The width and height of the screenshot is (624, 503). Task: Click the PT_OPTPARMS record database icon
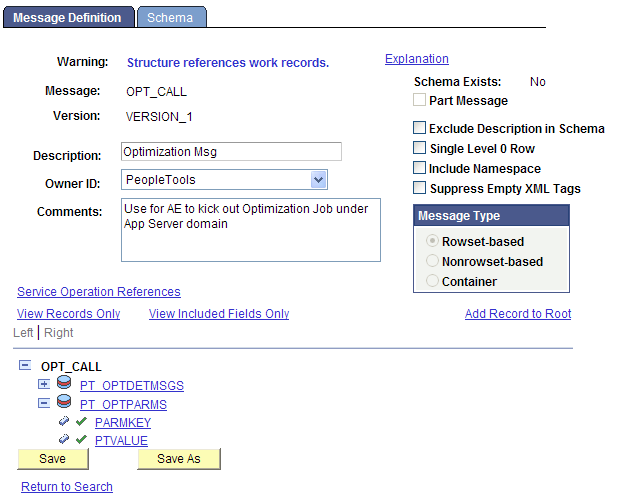64,402
